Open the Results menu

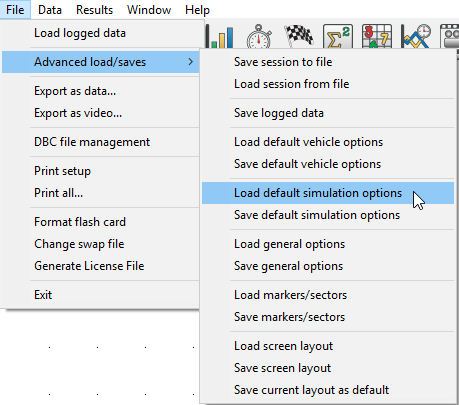(94, 10)
